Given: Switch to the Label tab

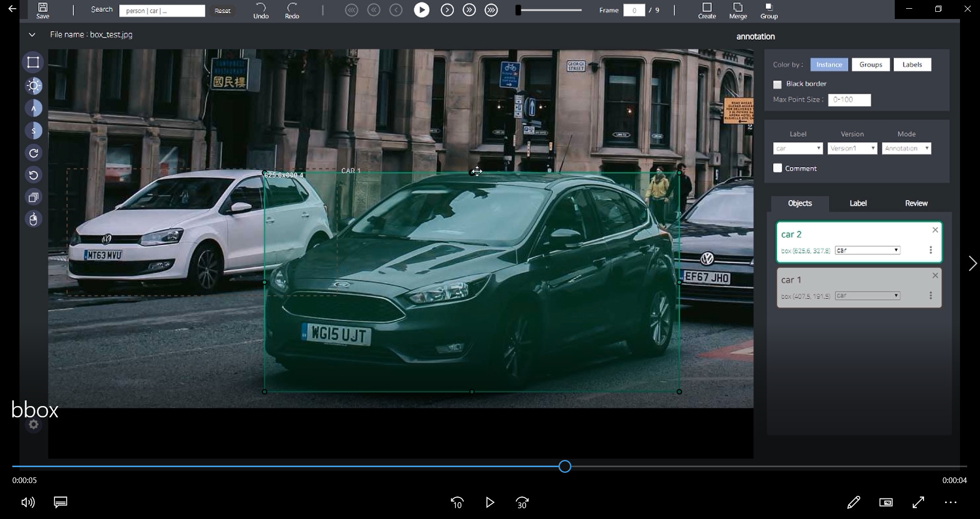Looking at the screenshot, I should click(858, 203).
